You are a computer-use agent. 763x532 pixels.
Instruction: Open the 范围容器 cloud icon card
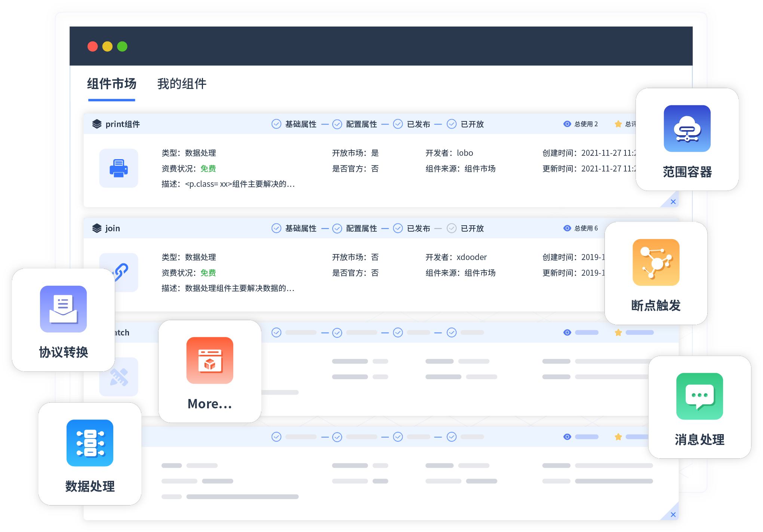coord(687,129)
